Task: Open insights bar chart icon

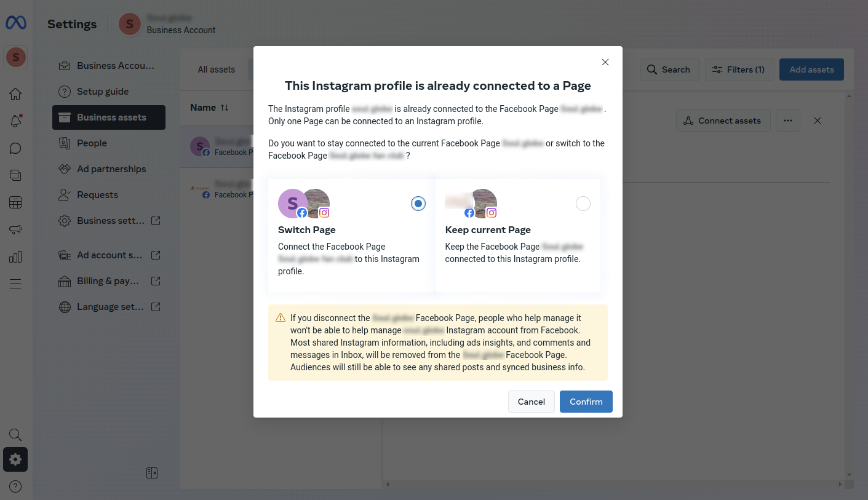Action: (15, 256)
